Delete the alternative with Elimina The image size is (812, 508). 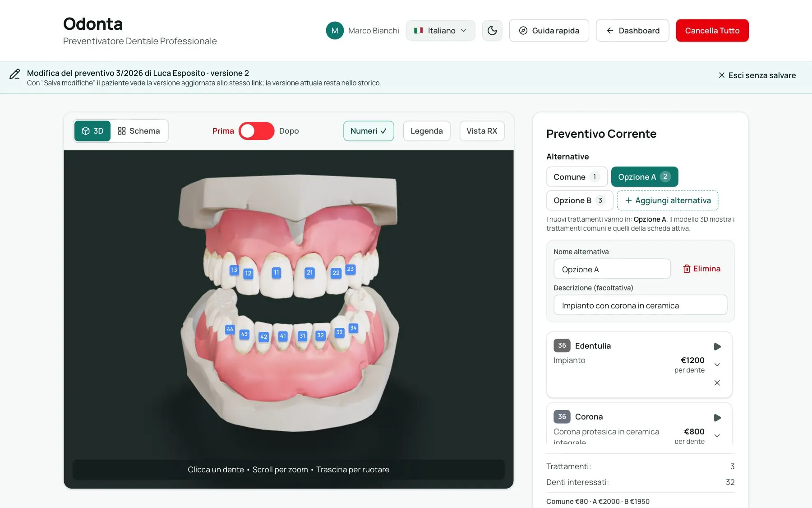click(701, 269)
